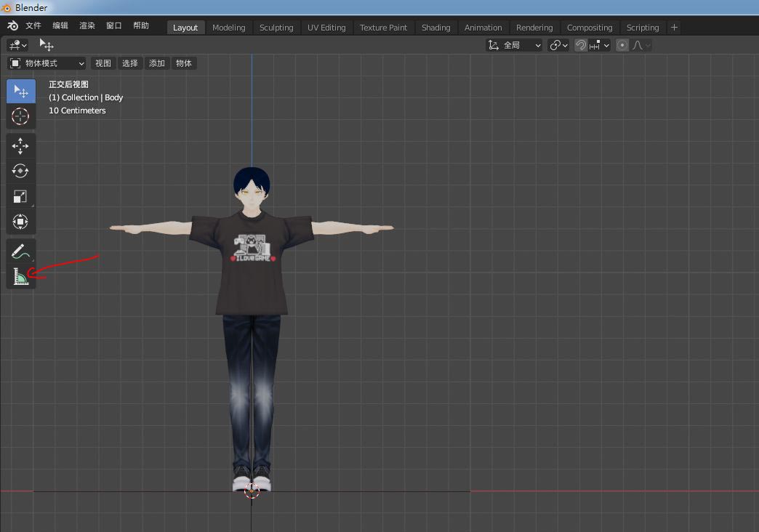The image size is (759, 532).
Task: Pick the Annotate pencil tool
Action: [20, 251]
